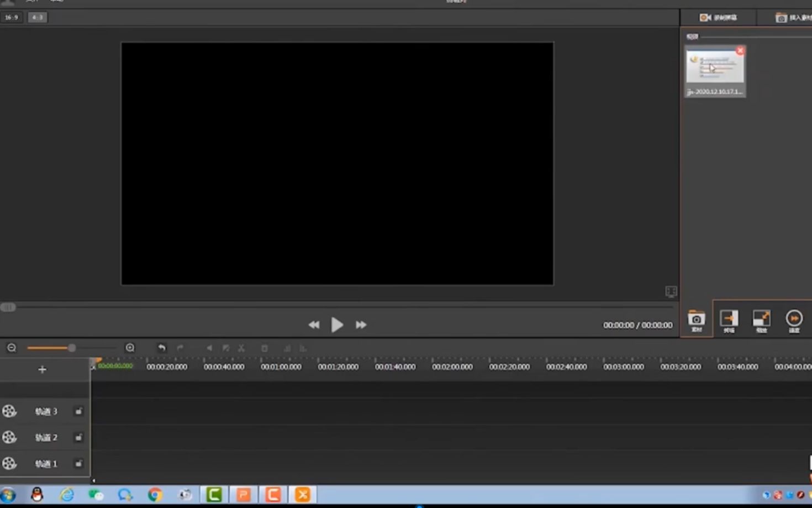The image size is (812, 508).
Task: Toggle the lock on 轨道 1
Action: tap(78, 463)
